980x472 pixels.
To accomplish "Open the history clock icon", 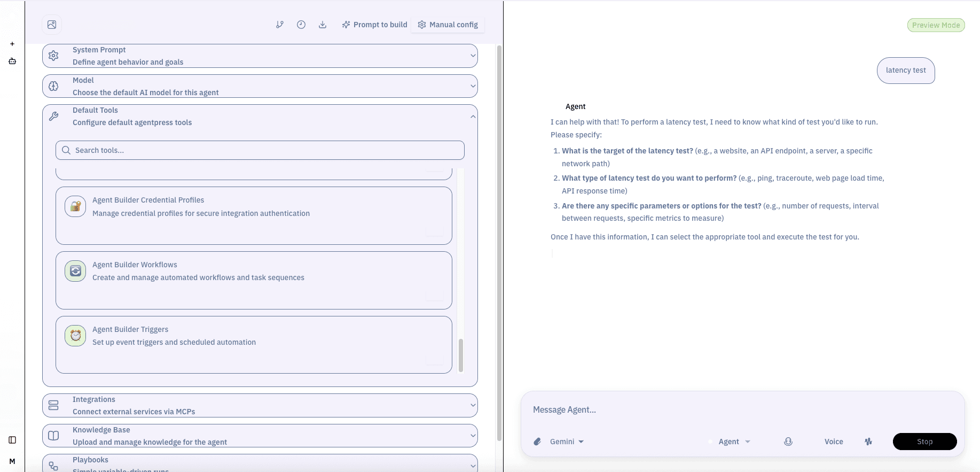I will [x=301, y=25].
